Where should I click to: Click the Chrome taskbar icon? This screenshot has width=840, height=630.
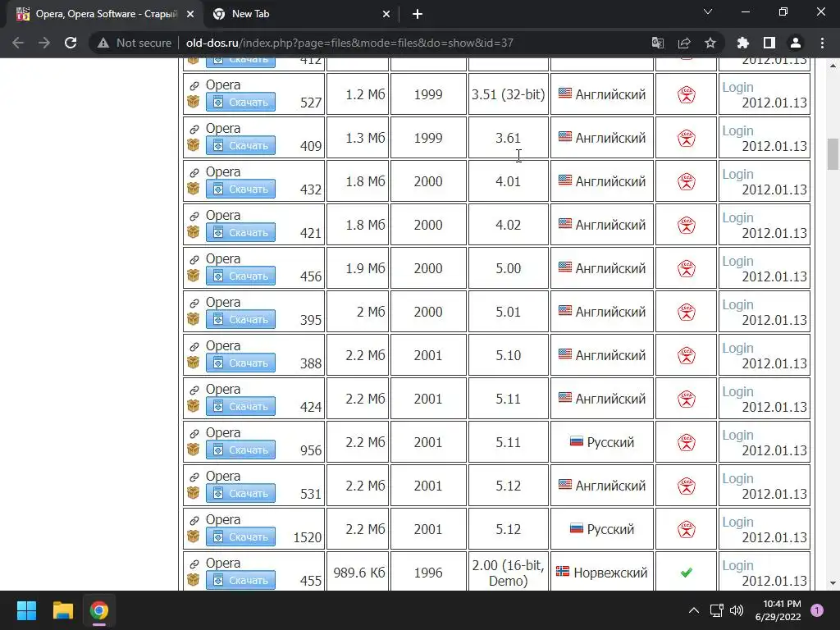point(99,610)
